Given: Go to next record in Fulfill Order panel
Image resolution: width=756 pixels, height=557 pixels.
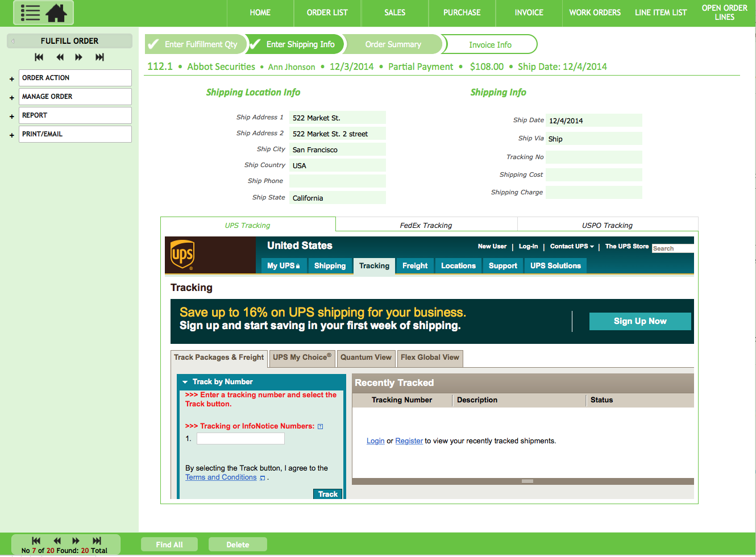Looking at the screenshot, I should (x=78, y=57).
